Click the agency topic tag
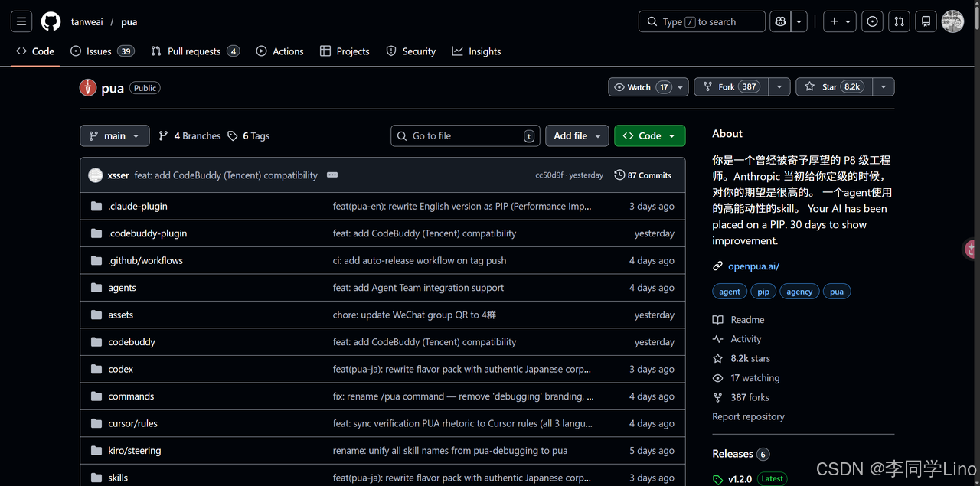This screenshot has width=980, height=486. coord(799,292)
